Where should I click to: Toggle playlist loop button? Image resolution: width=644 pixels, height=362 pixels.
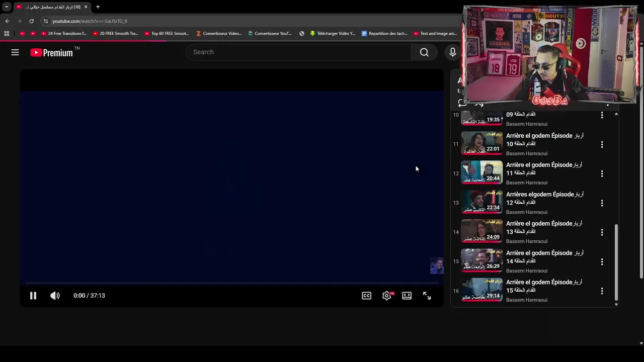[x=461, y=103]
